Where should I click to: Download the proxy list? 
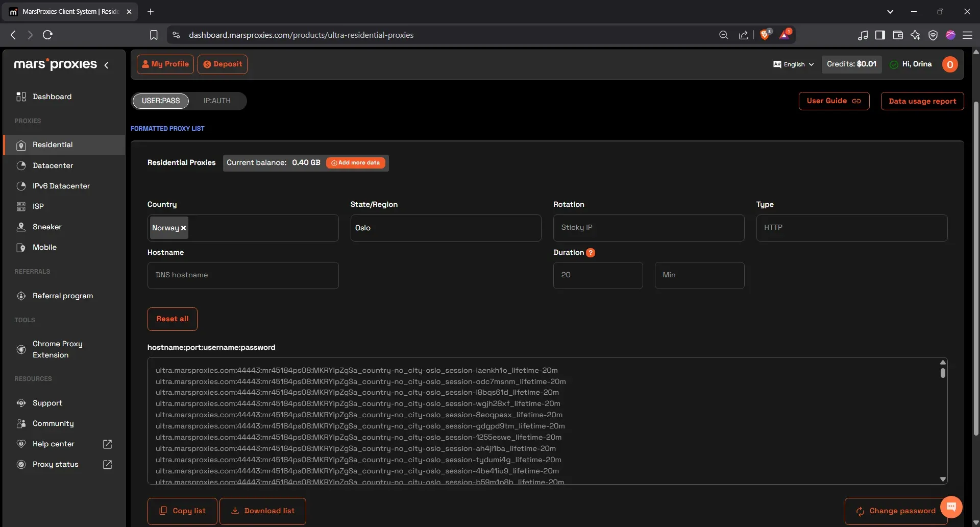tap(263, 511)
